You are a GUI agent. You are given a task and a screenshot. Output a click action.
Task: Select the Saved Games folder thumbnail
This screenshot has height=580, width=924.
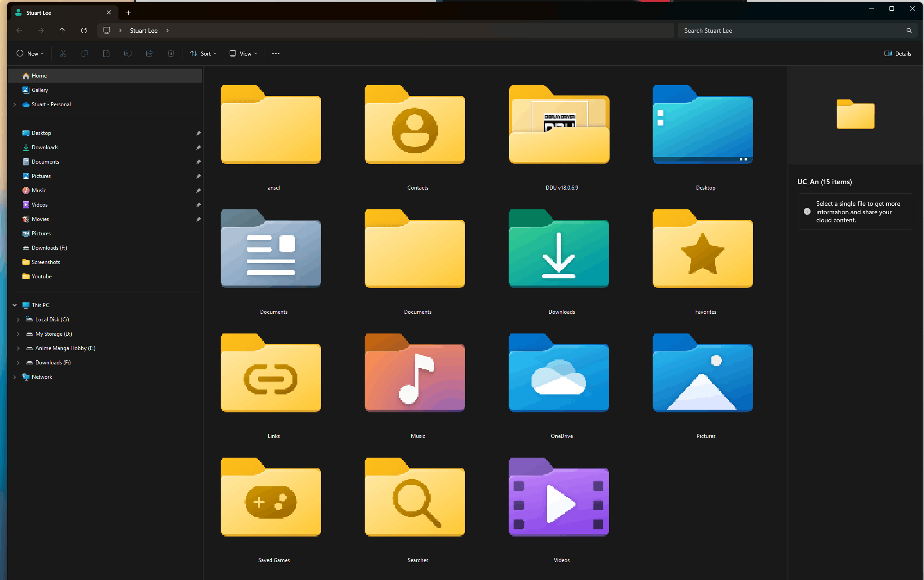coord(271,498)
